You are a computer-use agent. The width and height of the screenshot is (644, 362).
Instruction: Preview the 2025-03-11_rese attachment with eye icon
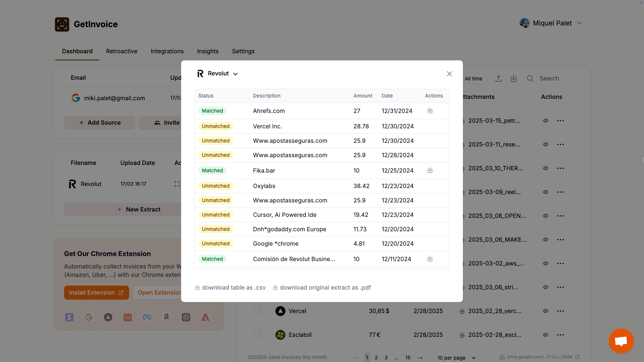545,144
